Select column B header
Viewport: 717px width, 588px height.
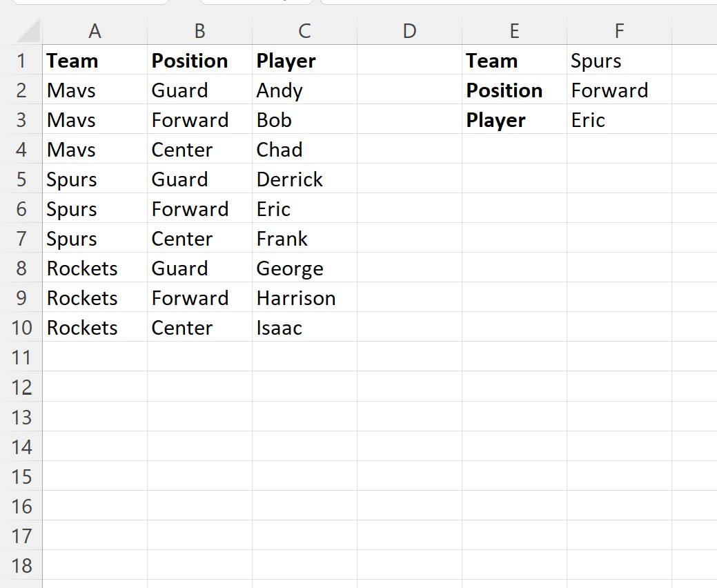(x=199, y=31)
